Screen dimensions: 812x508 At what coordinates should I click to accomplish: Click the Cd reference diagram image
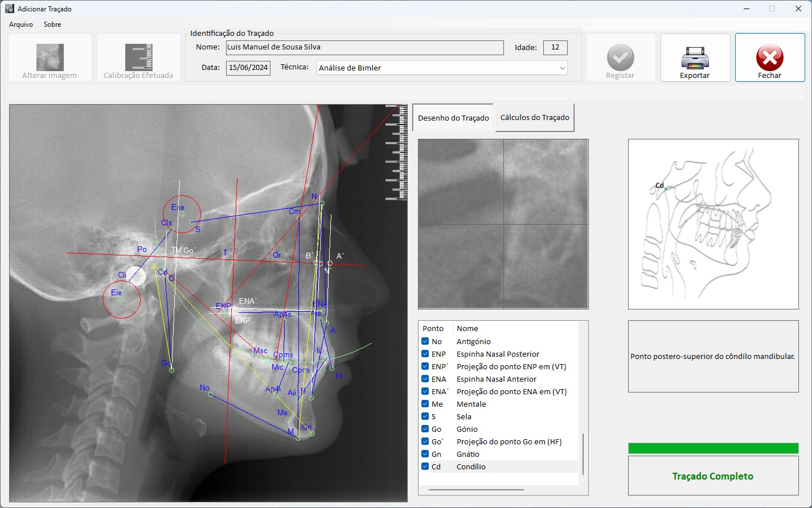(713, 224)
